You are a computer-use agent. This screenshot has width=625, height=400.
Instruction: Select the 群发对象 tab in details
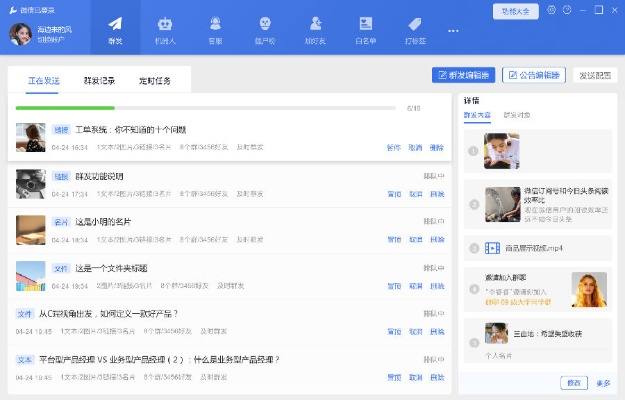pos(517,116)
